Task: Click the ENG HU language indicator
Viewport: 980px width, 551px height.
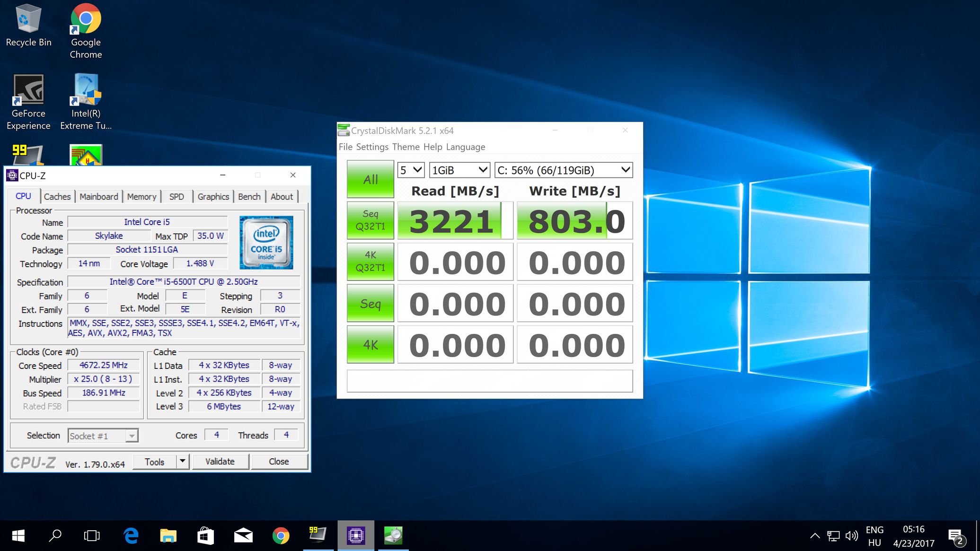Action: tap(874, 536)
